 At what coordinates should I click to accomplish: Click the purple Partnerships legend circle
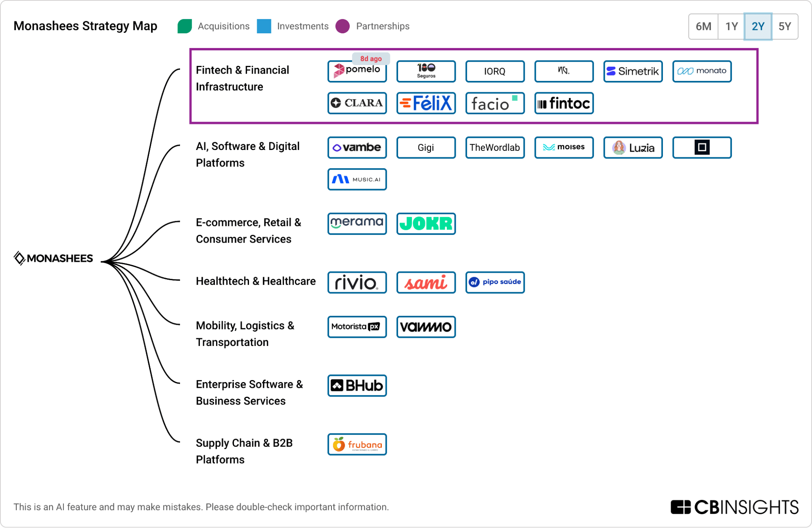point(343,26)
